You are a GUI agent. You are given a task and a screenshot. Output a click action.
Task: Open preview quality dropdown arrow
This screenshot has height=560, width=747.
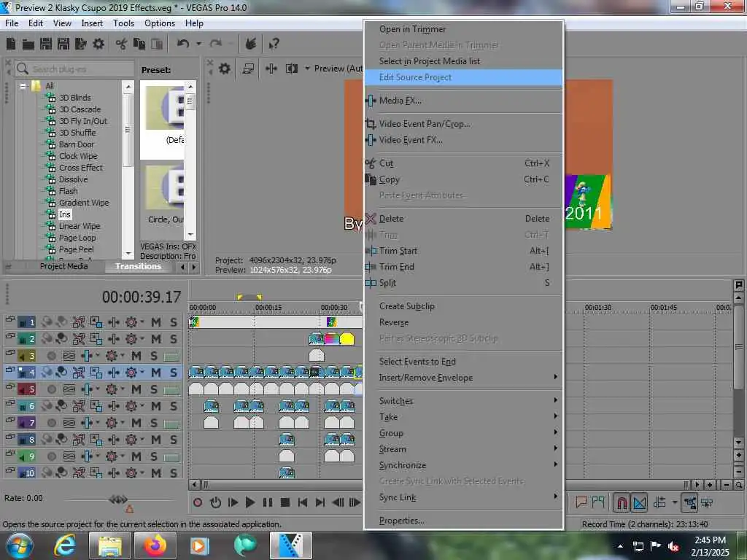tap(307, 69)
